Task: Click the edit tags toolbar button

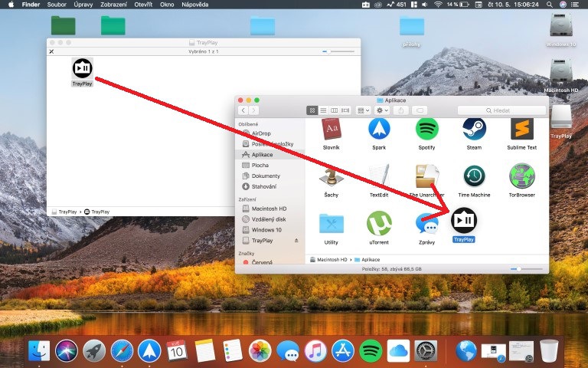Action: pyautogui.click(x=420, y=110)
